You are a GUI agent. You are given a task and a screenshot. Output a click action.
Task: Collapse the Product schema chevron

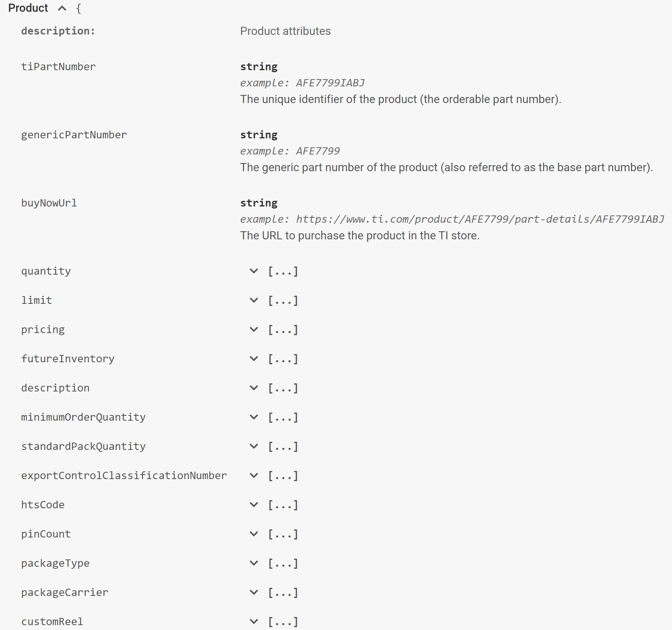click(x=62, y=8)
